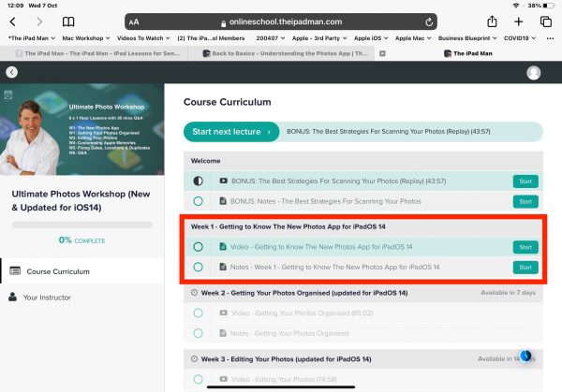Tap the blue floating circle button
This screenshot has width=562, height=392.
tap(525, 356)
